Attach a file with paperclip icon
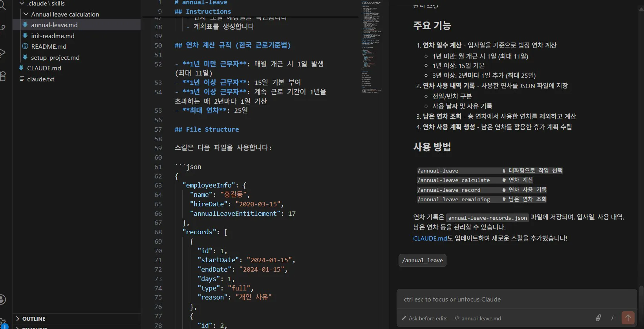The image size is (644, 329). coord(598,318)
